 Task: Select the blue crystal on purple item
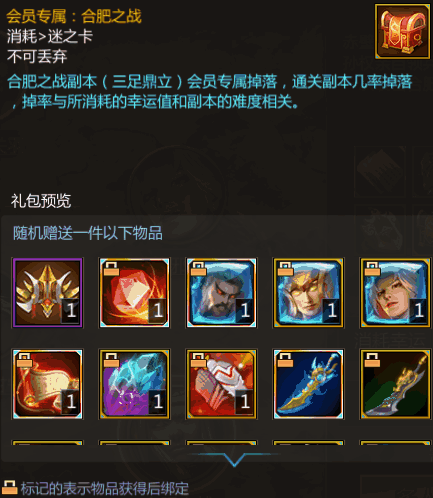(134, 384)
